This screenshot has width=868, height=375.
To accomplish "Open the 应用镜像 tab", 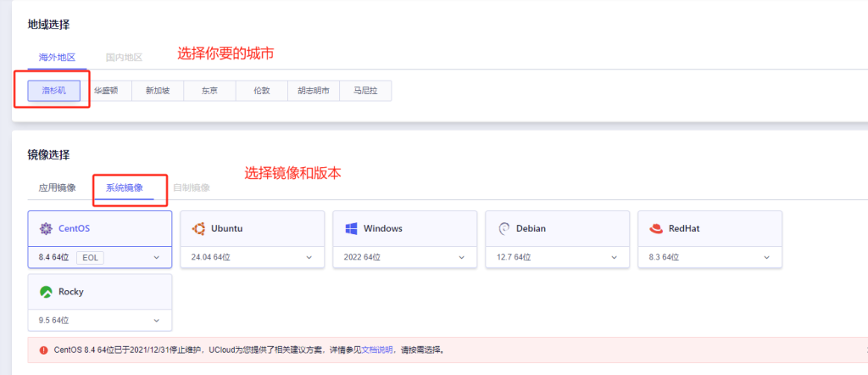I will tap(57, 187).
